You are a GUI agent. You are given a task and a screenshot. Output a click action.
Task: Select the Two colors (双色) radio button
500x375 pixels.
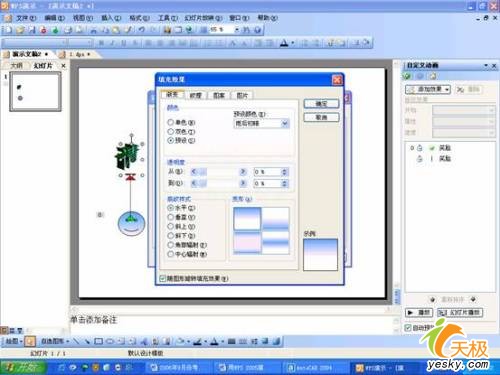[x=171, y=131]
